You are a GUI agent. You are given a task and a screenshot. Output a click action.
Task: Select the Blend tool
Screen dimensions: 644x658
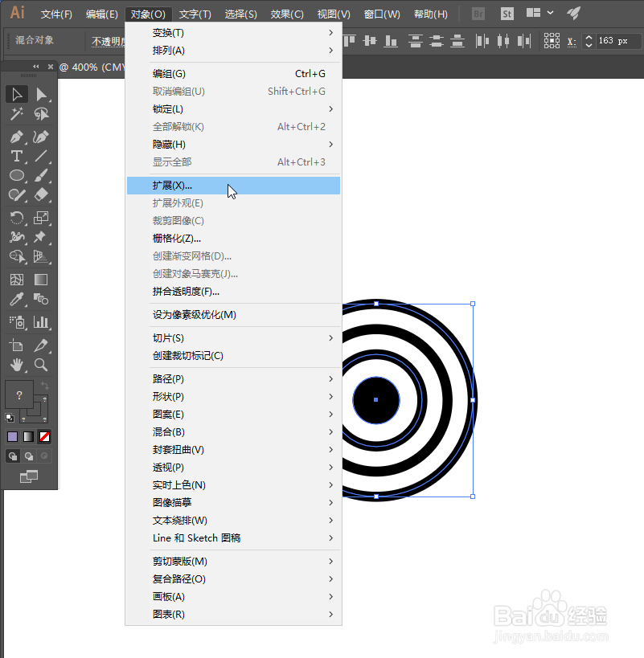pos(41,299)
